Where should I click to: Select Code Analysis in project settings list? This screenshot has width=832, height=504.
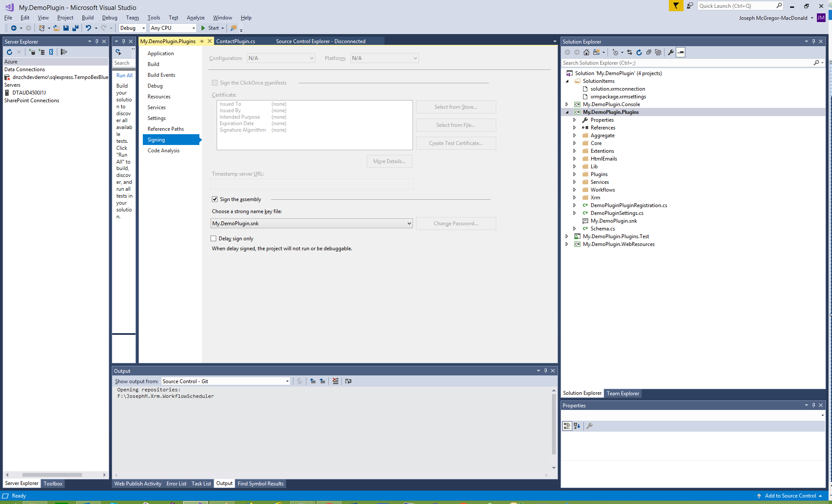(x=163, y=151)
